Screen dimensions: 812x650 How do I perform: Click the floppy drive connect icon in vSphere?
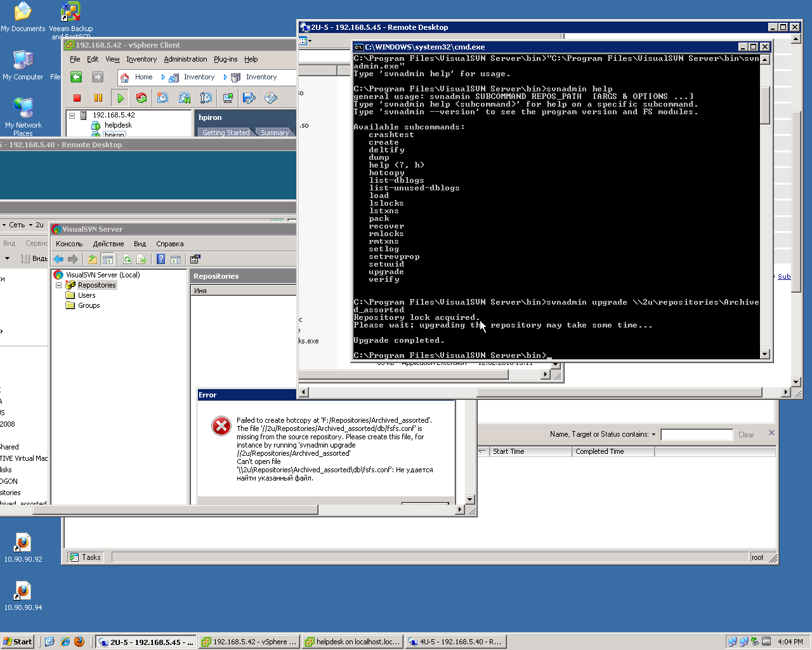pos(249,98)
